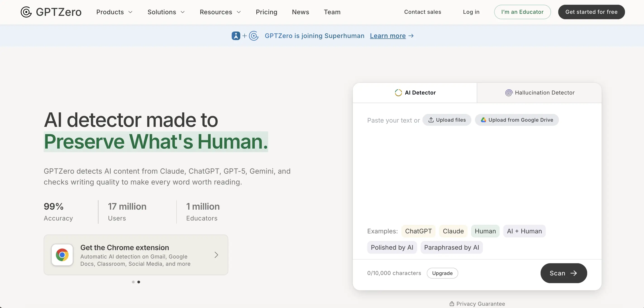The height and width of the screenshot is (308, 644).
Task: Expand the Products dropdown menu
Action: coord(114,12)
